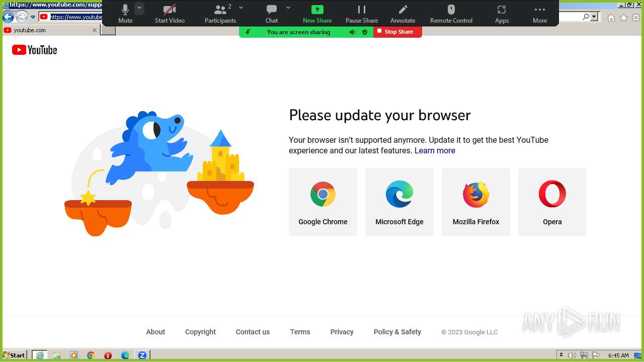
Task: Start Video in Zoom toolbar
Action: click(170, 14)
